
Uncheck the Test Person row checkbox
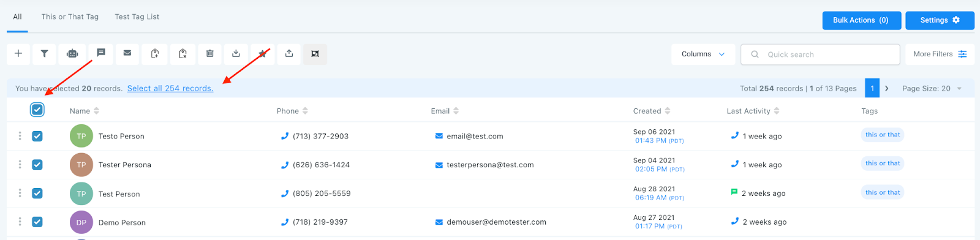tap(37, 193)
